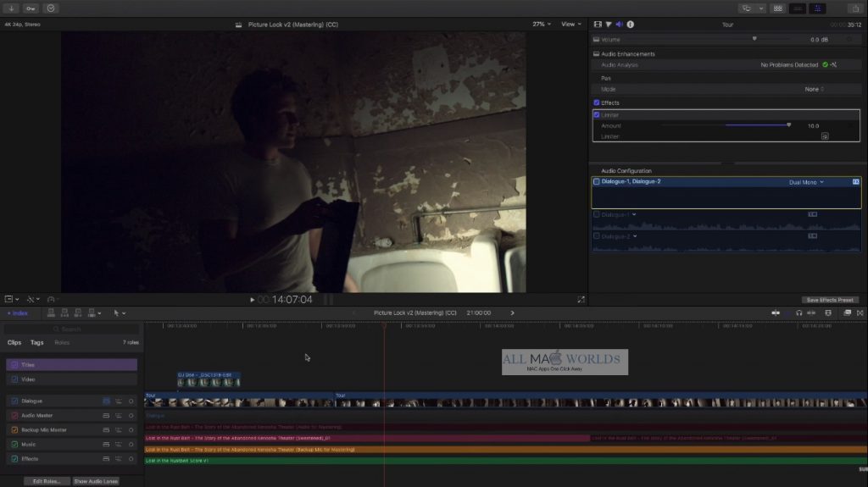This screenshot has height=487, width=868.
Task: Open the Audio inspector speaker icon
Action: click(x=619, y=25)
